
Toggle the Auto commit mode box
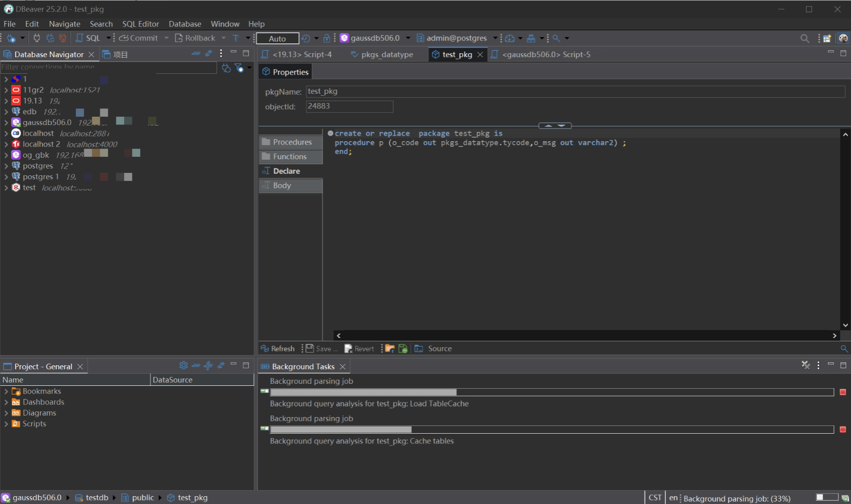tap(277, 39)
